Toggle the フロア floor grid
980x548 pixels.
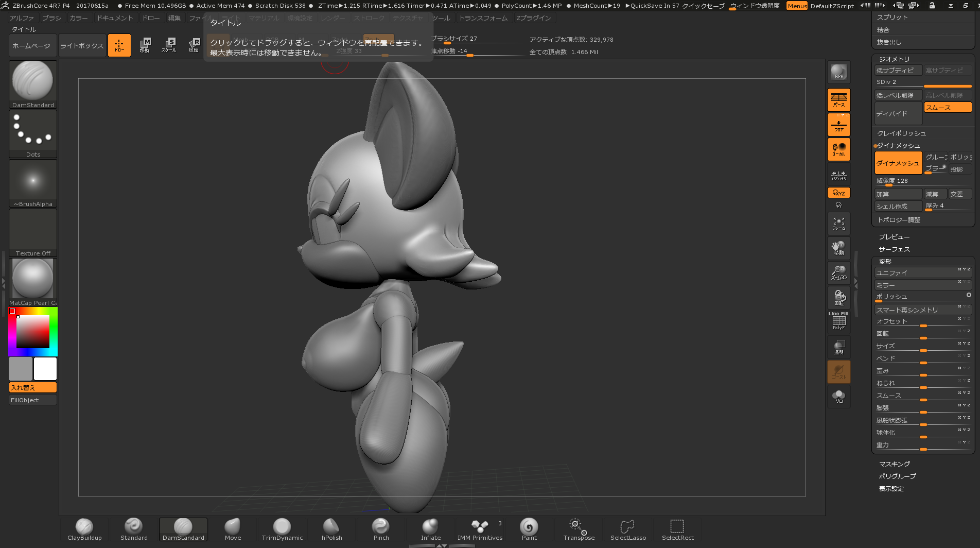pyautogui.click(x=838, y=125)
